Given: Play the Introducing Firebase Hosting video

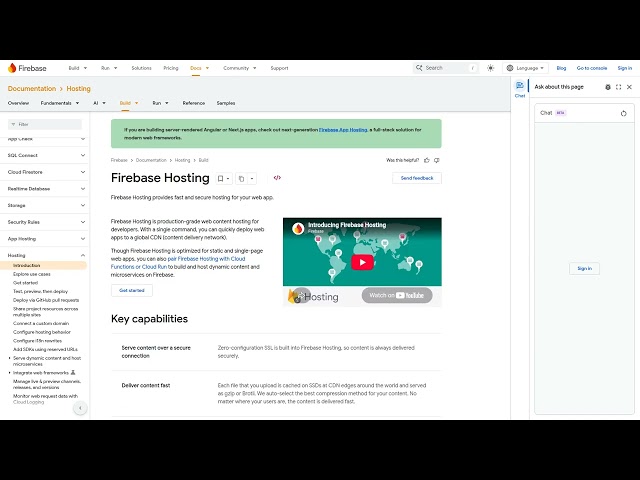Looking at the screenshot, I should pyautogui.click(x=362, y=262).
